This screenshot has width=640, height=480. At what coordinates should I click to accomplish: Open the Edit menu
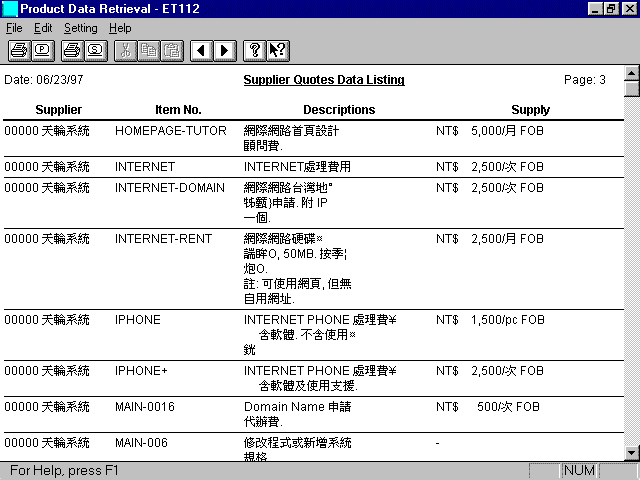(x=43, y=28)
